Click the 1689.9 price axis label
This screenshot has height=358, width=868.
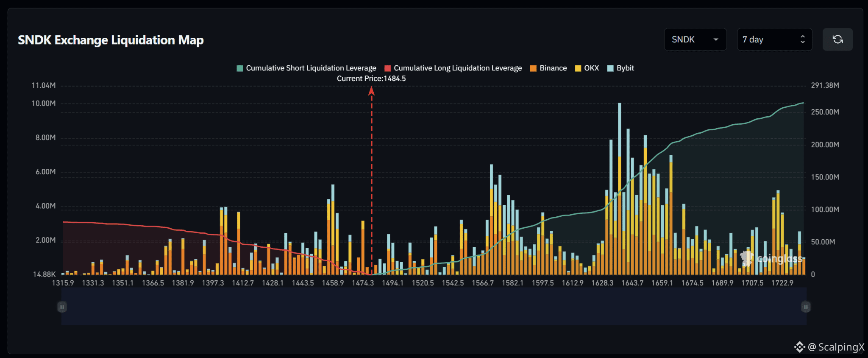click(723, 283)
